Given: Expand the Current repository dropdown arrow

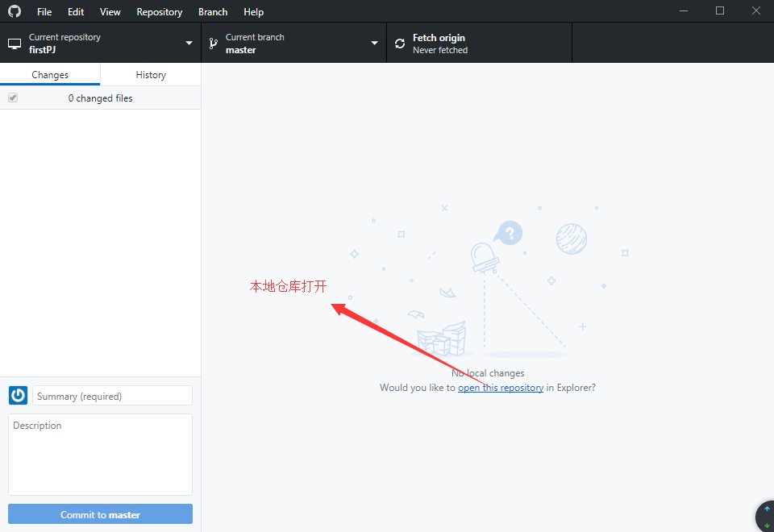Looking at the screenshot, I should [189, 44].
